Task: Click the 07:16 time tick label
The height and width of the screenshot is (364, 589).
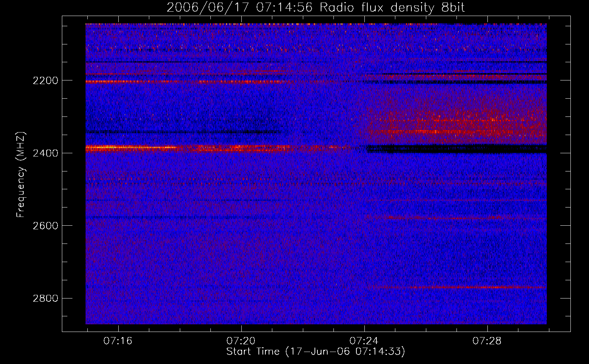Action: tap(118, 341)
